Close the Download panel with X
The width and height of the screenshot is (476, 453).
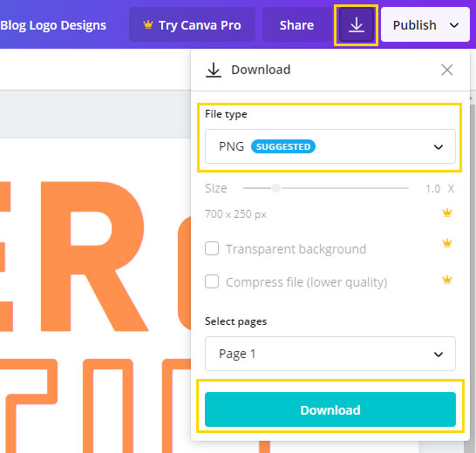pos(447,70)
